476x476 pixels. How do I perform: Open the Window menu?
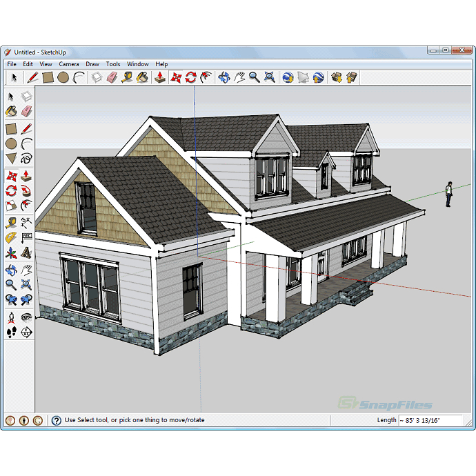click(x=138, y=64)
